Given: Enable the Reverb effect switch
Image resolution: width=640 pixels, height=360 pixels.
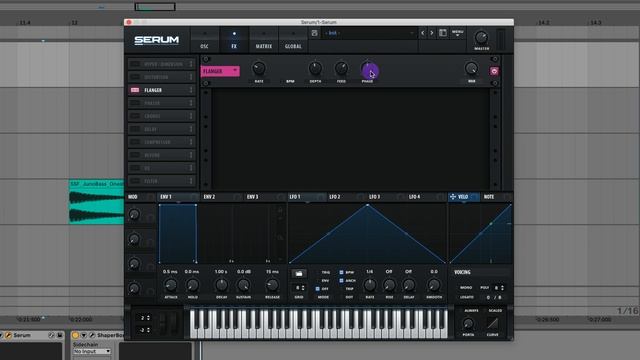Looking at the screenshot, I should click(135, 155).
